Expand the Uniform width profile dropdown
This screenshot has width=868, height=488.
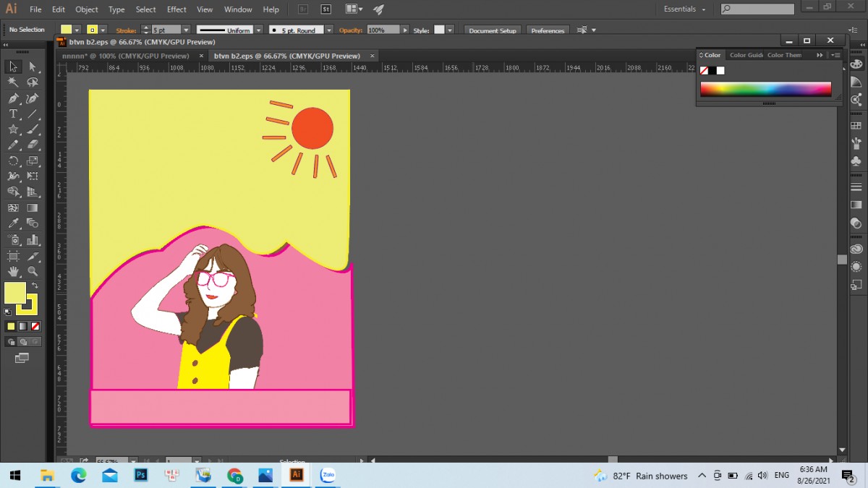click(258, 30)
